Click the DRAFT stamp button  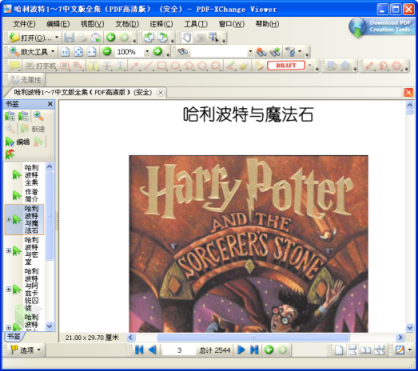pos(286,65)
